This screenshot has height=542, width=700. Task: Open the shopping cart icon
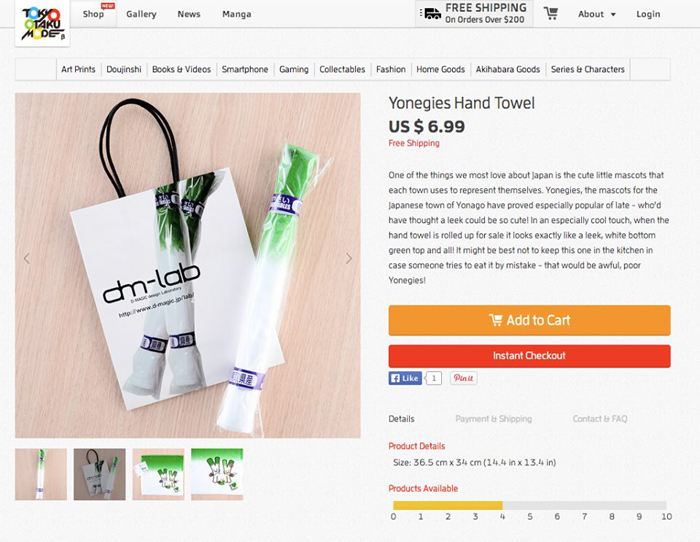pyautogui.click(x=551, y=14)
